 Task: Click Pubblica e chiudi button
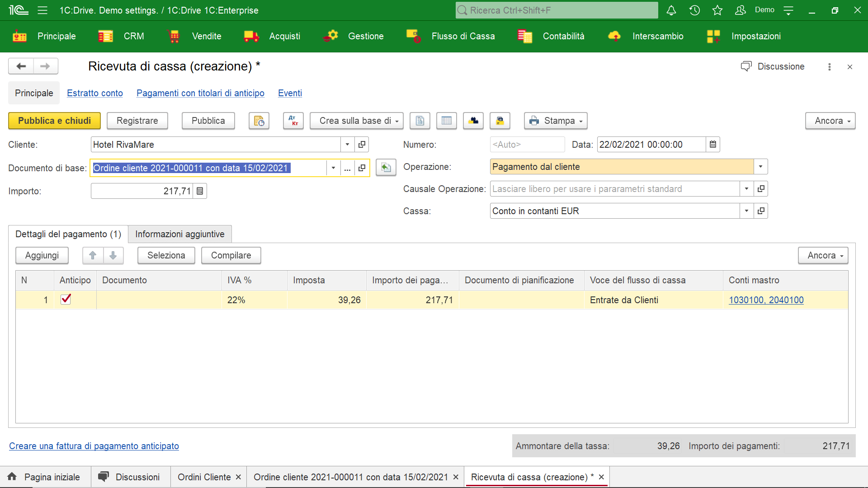pyautogui.click(x=54, y=121)
